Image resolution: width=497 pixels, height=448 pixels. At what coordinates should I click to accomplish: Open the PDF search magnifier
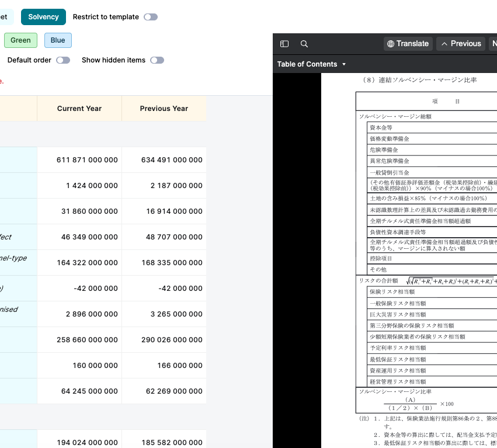click(x=304, y=44)
